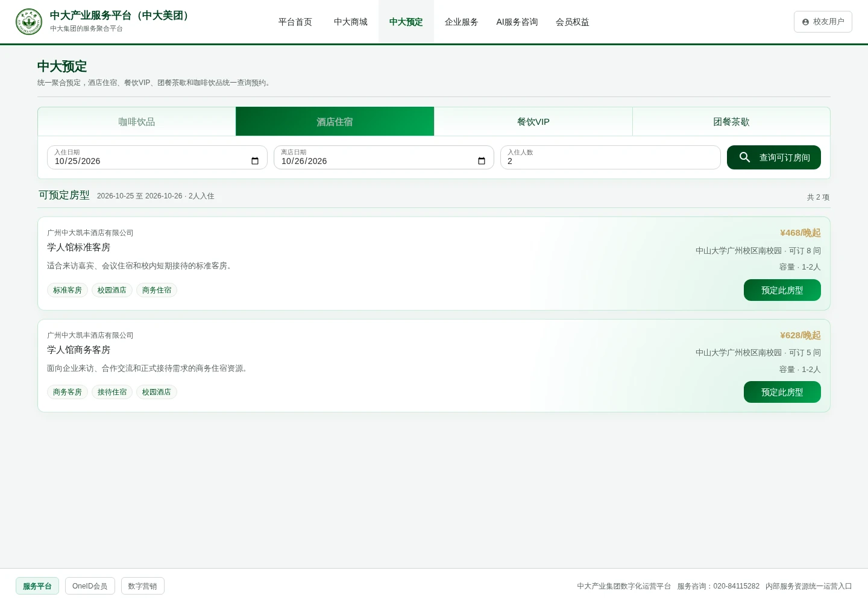Viewport: 868px width, 603px height.
Task: Click the 校园酒店 tag on 学人馆标准客房
Action: click(x=112, y=290)
